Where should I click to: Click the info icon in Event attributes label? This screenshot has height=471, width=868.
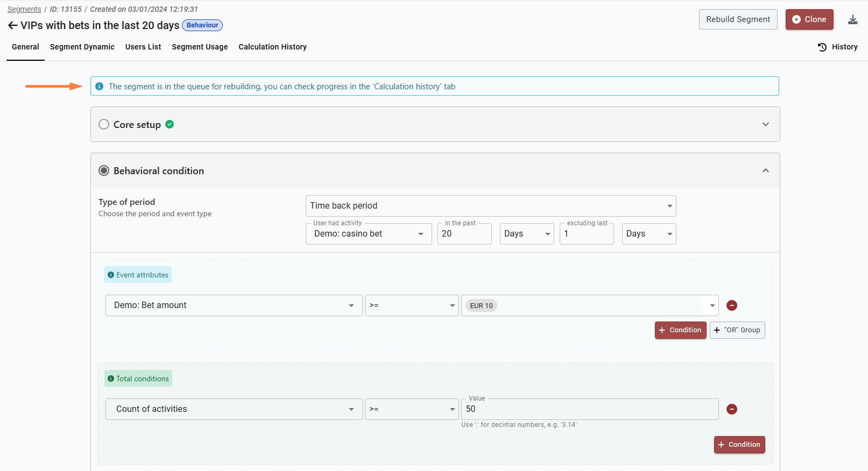pyautogui.click(x=111, y=275)
